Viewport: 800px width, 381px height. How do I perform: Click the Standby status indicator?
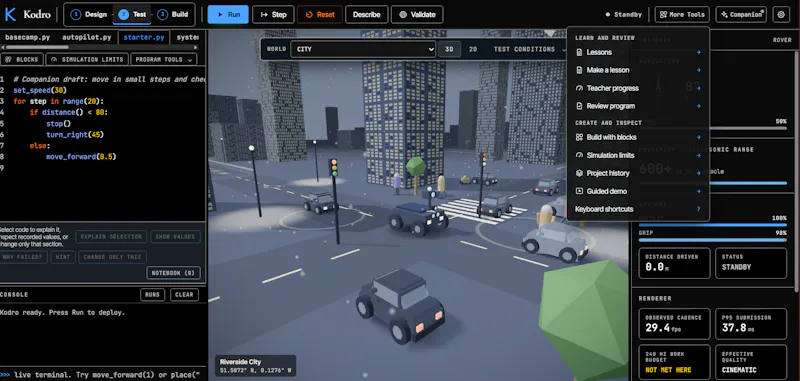[x=623, y=15]
